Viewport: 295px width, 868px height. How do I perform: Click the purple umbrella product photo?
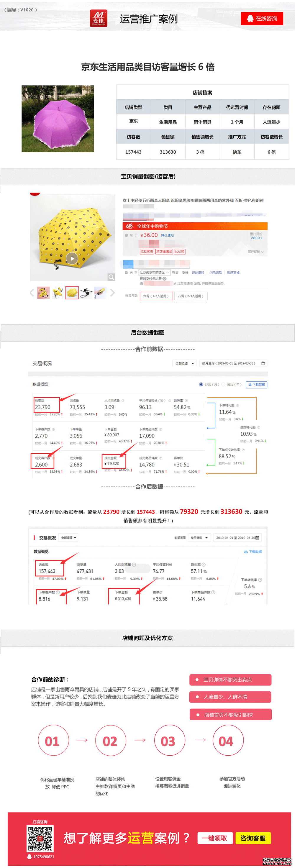click(x=58, y=119)
